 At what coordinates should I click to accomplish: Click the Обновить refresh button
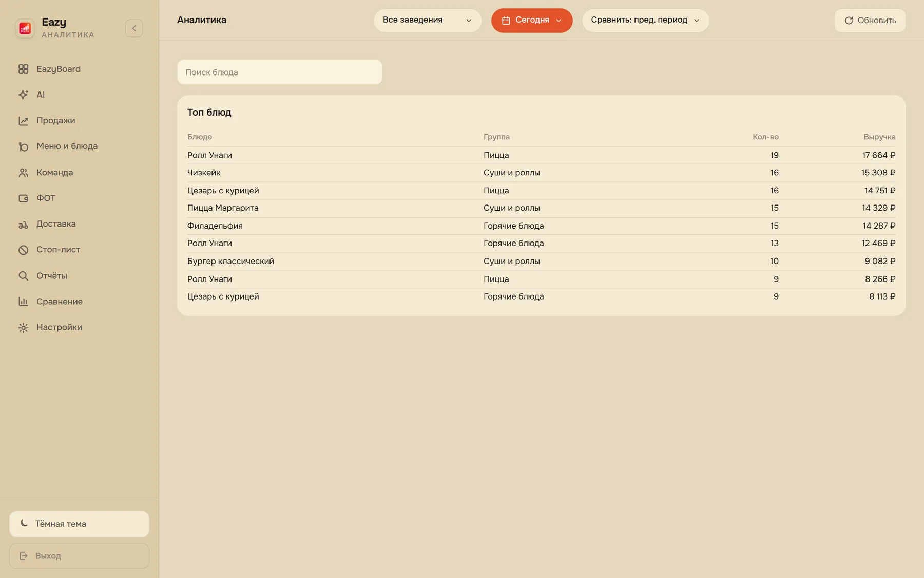point(870,21)
